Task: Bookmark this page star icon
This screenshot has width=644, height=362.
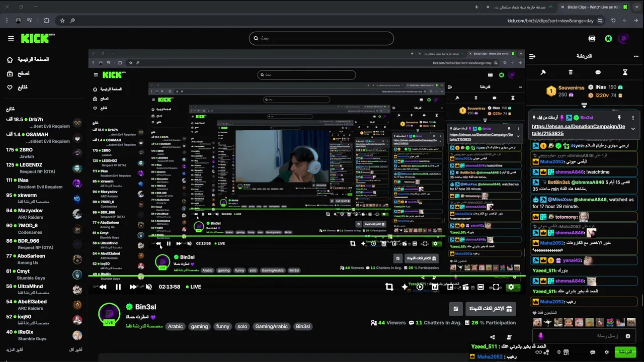Action: click(x=62, y=21)
